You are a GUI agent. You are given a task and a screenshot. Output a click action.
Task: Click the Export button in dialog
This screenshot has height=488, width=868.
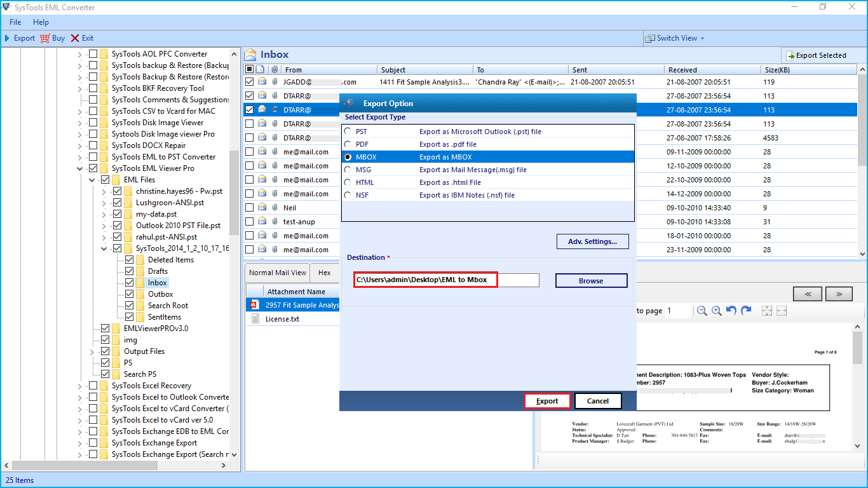547,401
